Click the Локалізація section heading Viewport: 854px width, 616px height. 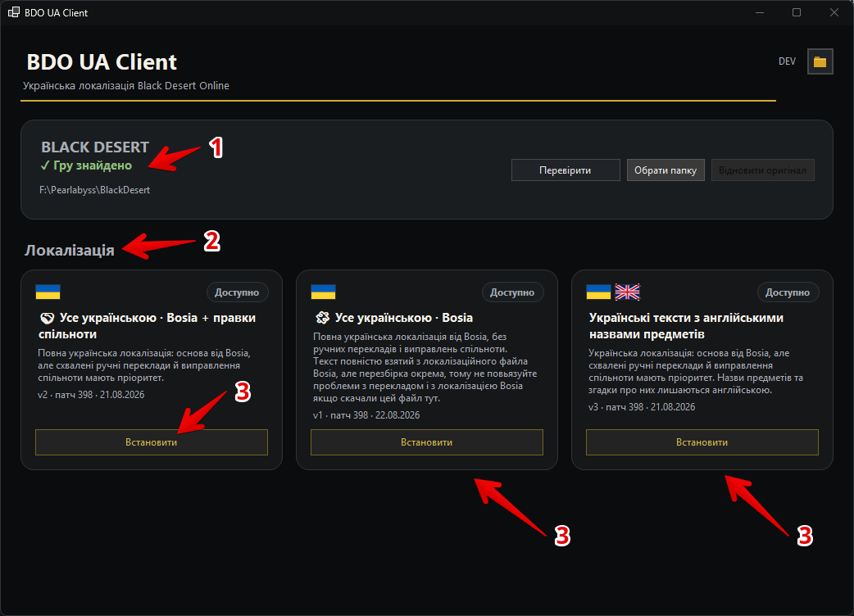point(70,251)
